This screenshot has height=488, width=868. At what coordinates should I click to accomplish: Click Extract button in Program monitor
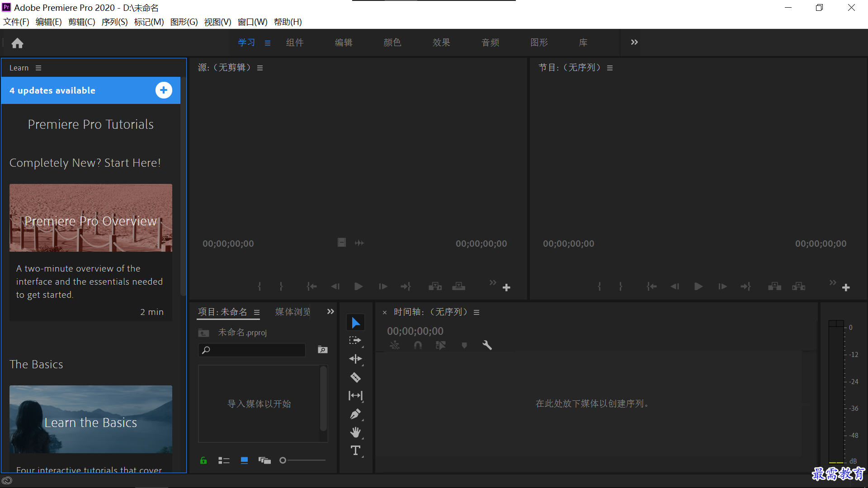click(798, 286)
